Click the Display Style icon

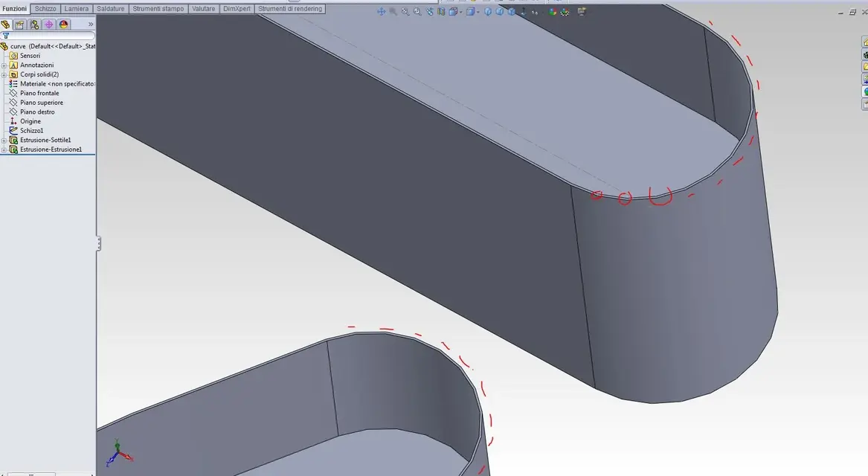click(470, 12)
